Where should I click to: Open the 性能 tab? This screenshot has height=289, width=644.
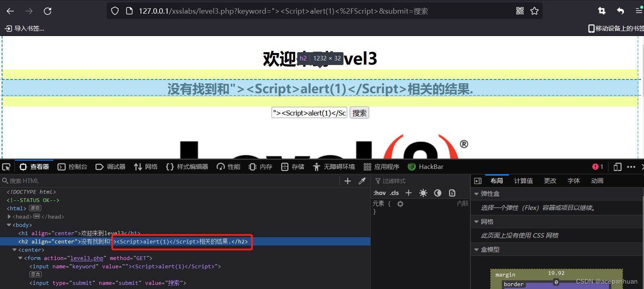229,167
